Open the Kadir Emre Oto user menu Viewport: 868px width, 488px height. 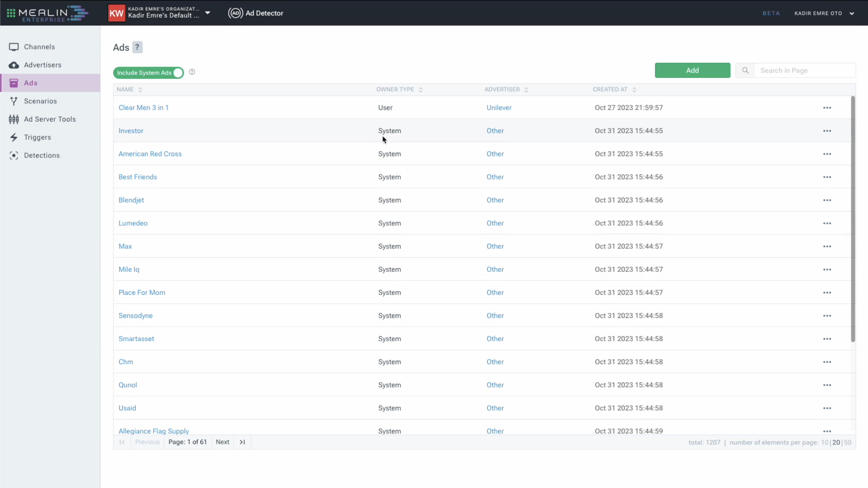[824, 13]
